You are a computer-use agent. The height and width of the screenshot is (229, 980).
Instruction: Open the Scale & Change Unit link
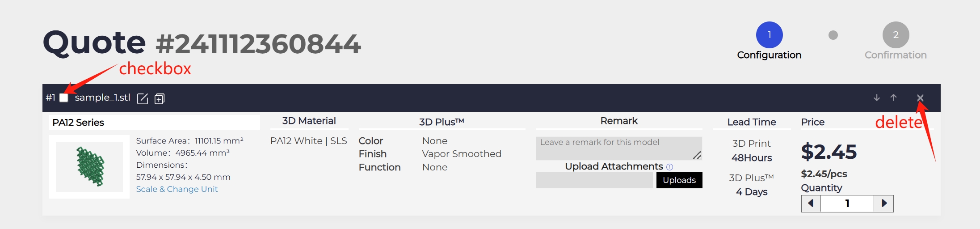[x=177, y=189]
